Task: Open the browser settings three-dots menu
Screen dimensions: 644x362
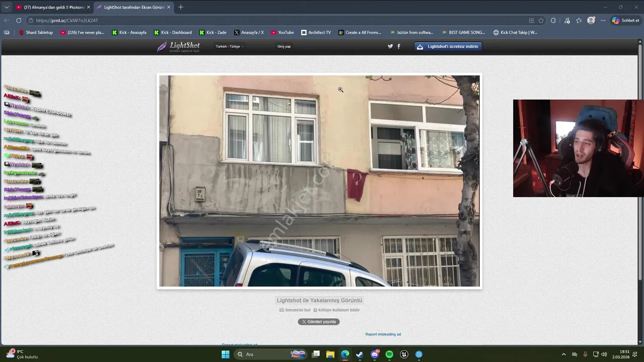Action: pos(603,21)
